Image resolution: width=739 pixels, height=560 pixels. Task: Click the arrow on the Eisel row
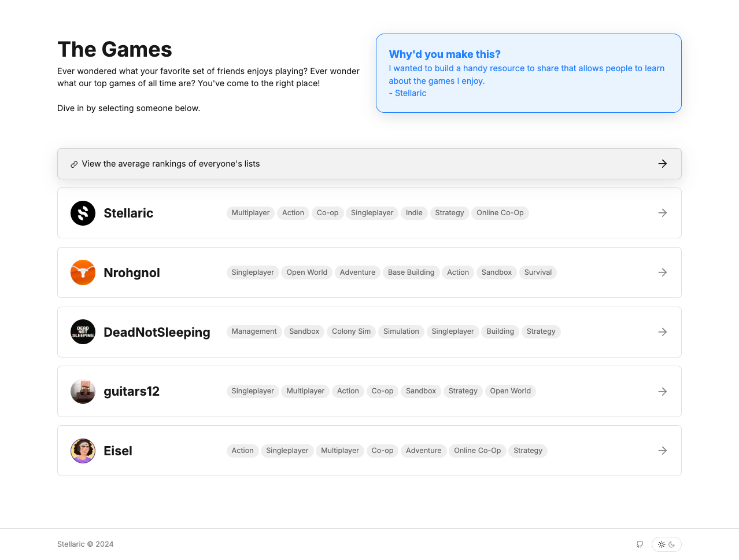pyautogui.click(x=662, y=451)
